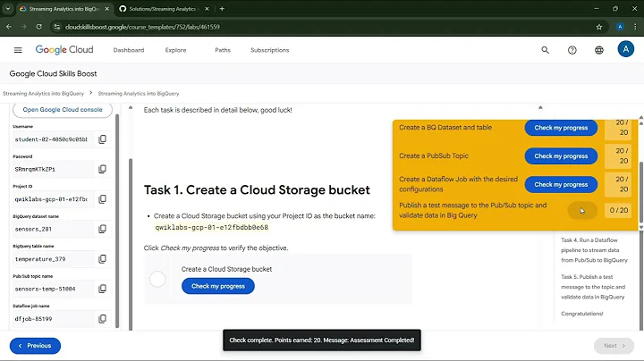Screen dimensions: 644x361
Task: Check progress for Create a BQ Dataset and table
Action: click(561, 128)
